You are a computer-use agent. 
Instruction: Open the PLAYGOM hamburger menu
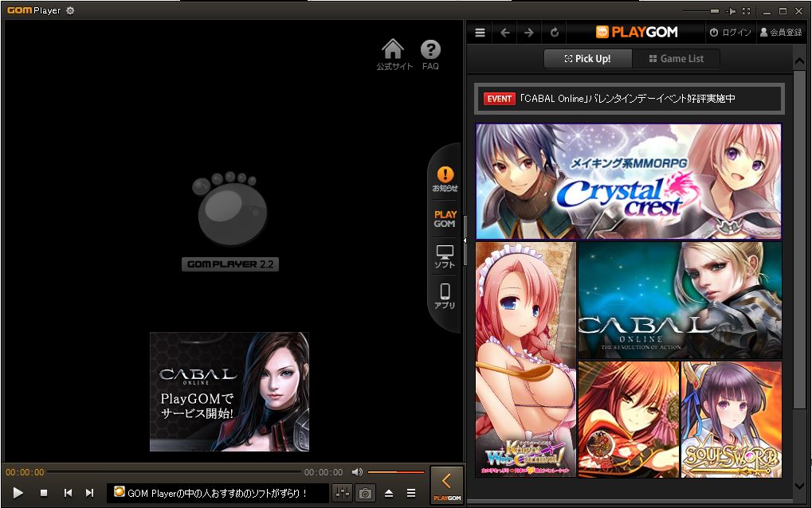[x=480, y=33]
